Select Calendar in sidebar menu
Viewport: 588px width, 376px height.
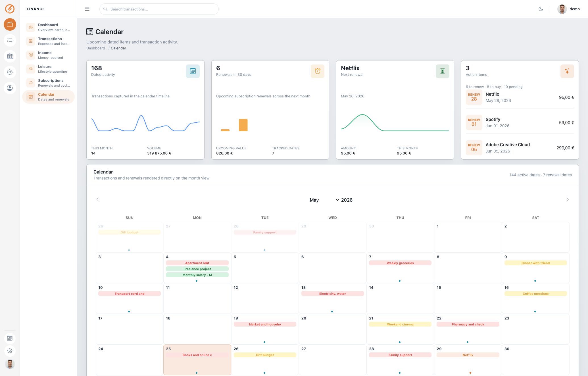[x=48, y=97]
